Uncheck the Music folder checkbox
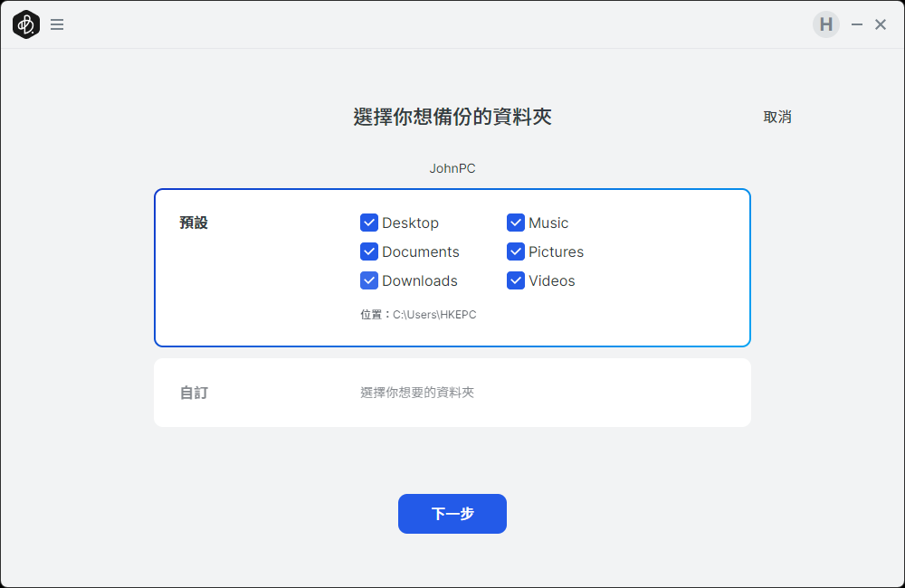The width and height of the screenshot is (905, 588). [x=516, y=223]
